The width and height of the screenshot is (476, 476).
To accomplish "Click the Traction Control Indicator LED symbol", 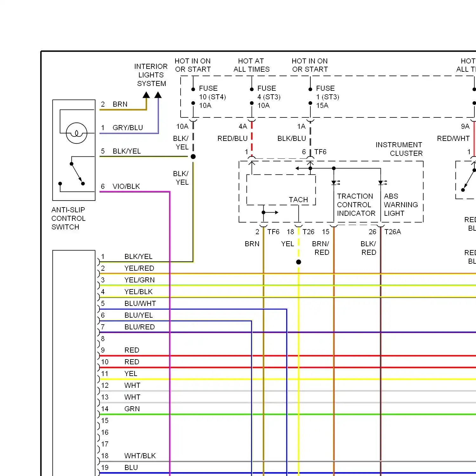I will pos(335,183).
